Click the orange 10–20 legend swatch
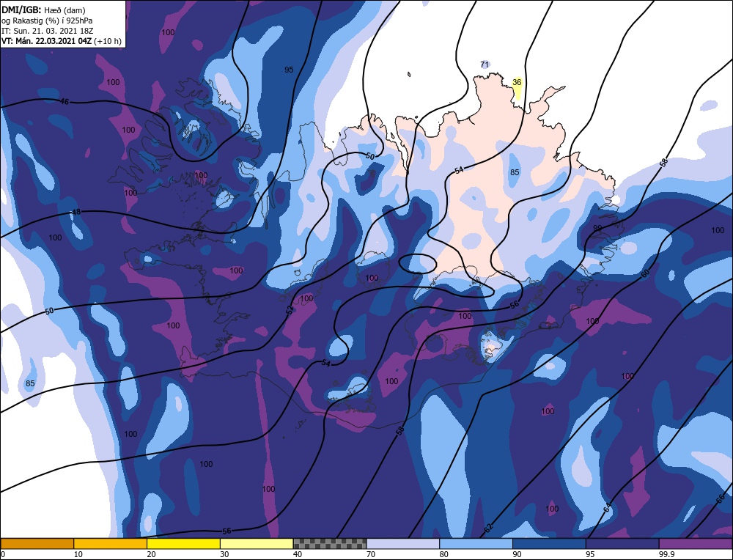Image resolution: width=733 pixels, height=560 pixels. (x=111, y=543)
